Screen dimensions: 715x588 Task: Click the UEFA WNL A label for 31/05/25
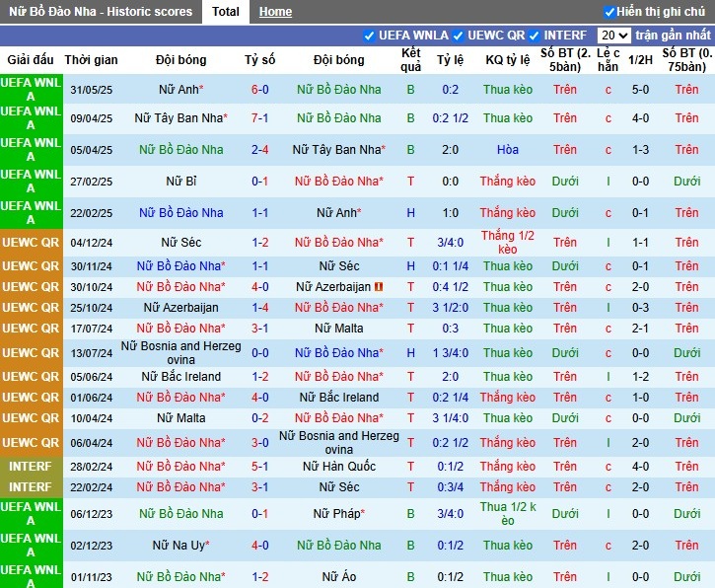pos(31,90)
